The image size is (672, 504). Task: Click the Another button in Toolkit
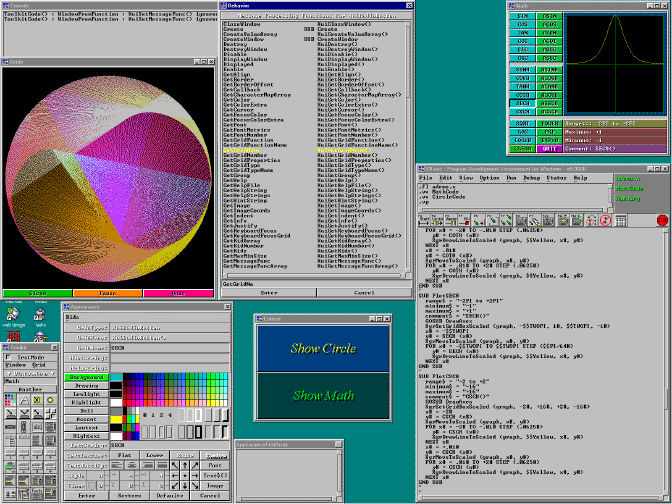(30, 390)
